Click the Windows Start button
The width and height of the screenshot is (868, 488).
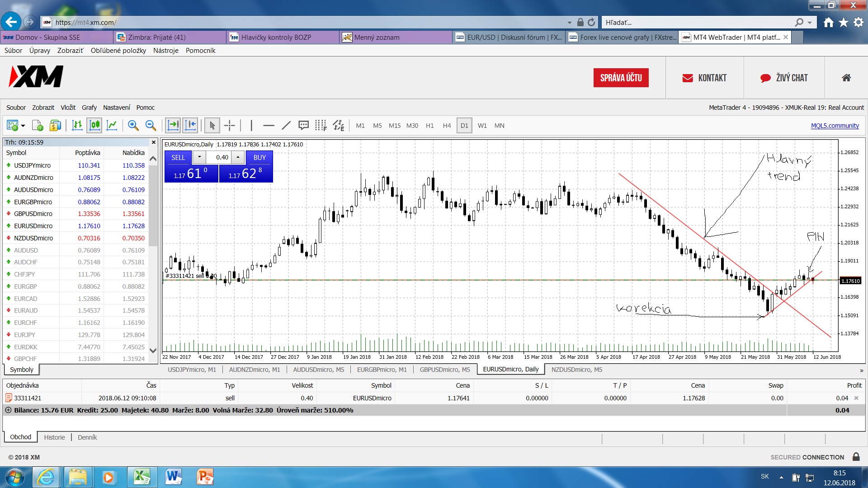click(x=14, y=477)
